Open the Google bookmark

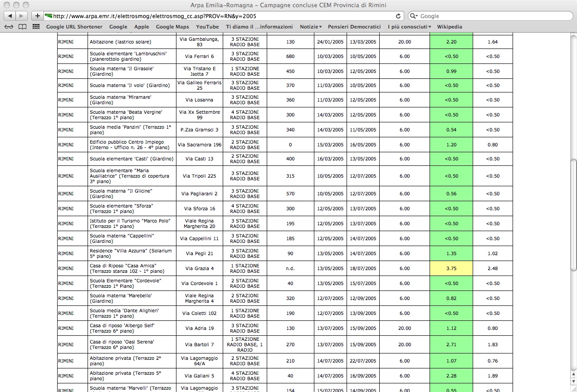[118, 27]
